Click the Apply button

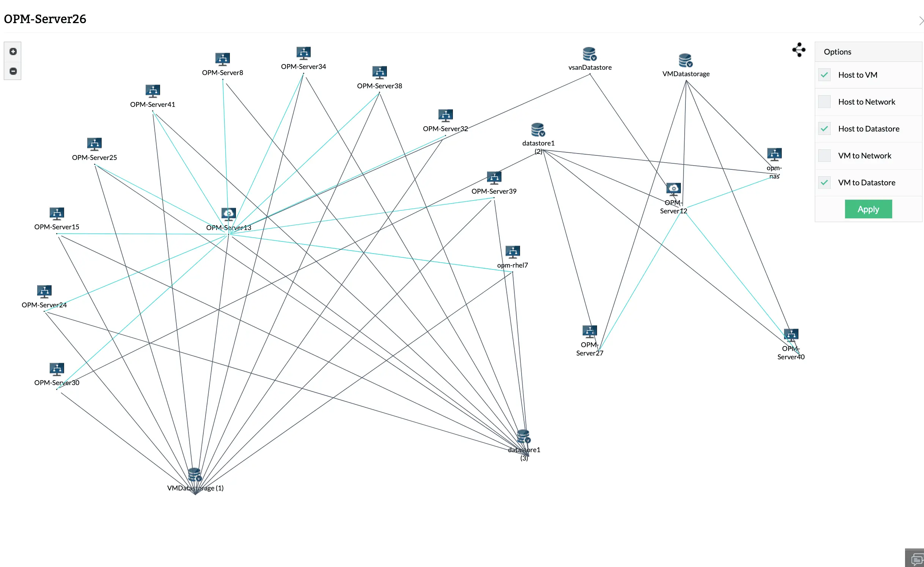[x=867, y=209]
